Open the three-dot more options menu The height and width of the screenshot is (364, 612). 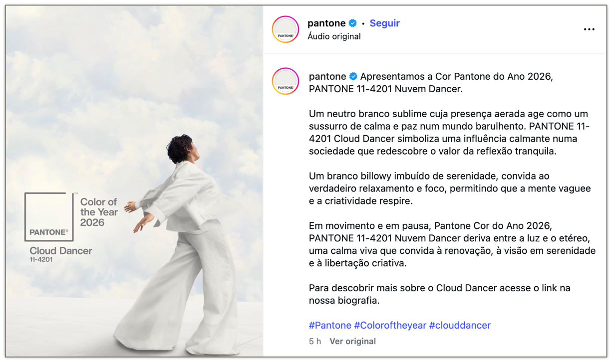pyautogui.click(x=589, y=29)
